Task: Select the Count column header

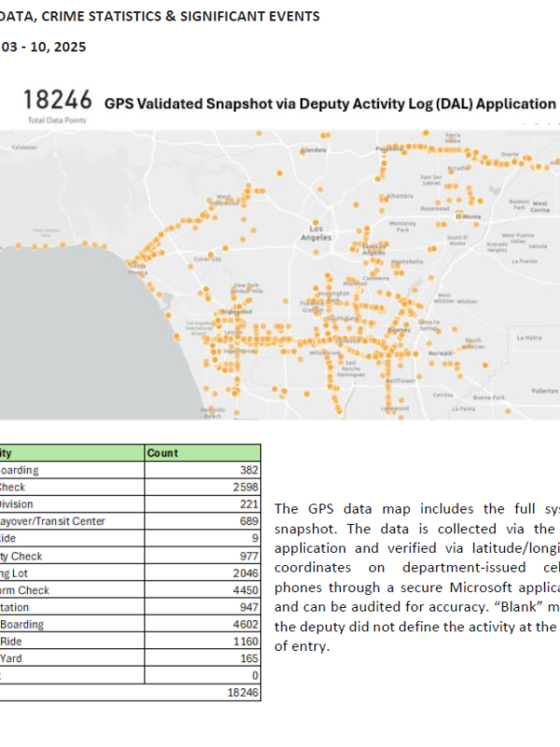Action: 163,453
